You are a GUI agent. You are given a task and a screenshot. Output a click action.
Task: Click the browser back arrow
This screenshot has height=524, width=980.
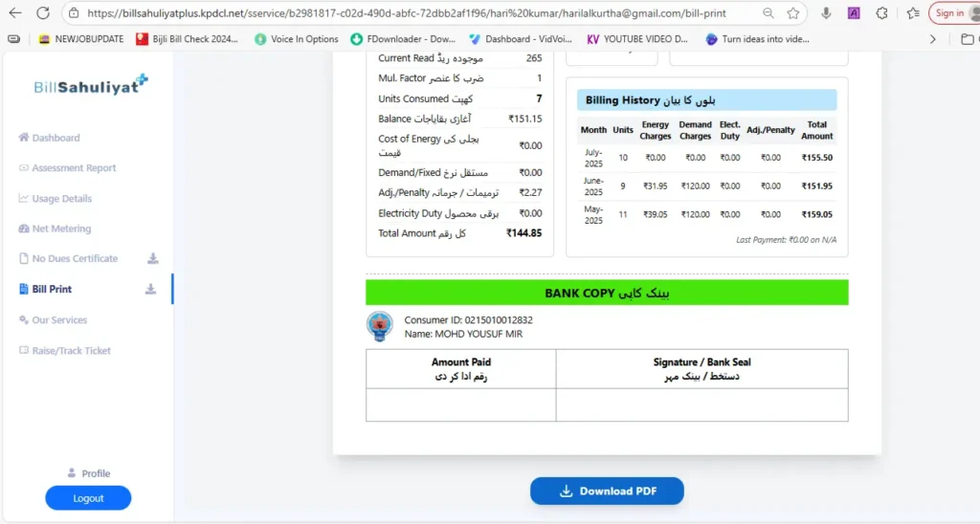[x=14, y=13]
